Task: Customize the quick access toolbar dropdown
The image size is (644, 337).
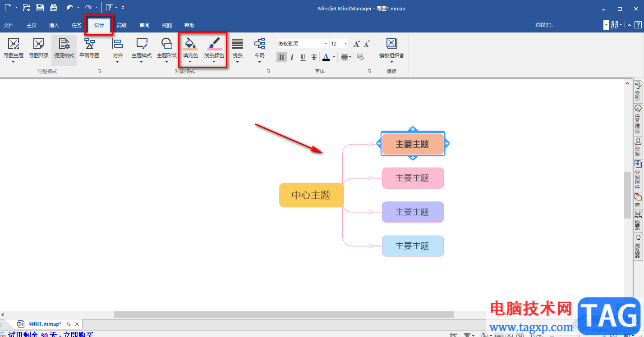Action: tap(123, 7)
